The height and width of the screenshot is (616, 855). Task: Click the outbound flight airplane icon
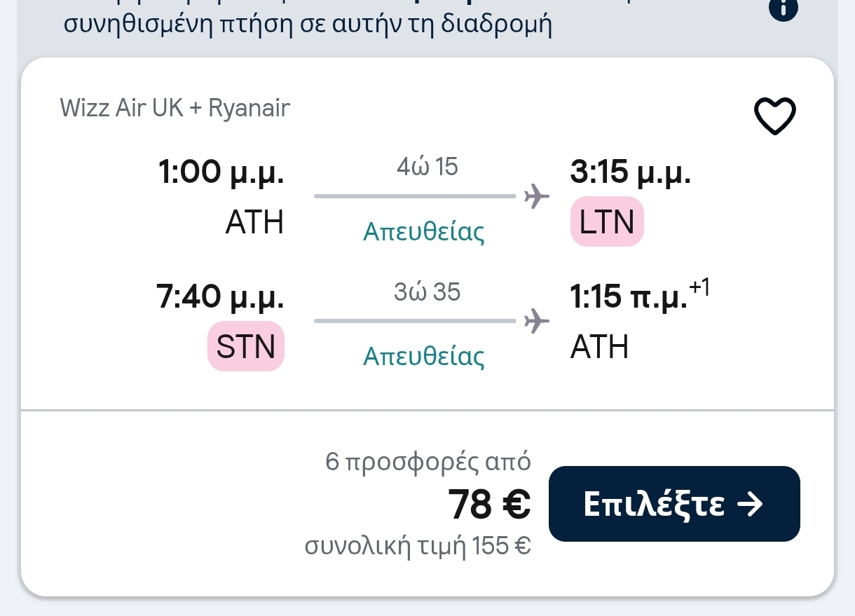537,196
